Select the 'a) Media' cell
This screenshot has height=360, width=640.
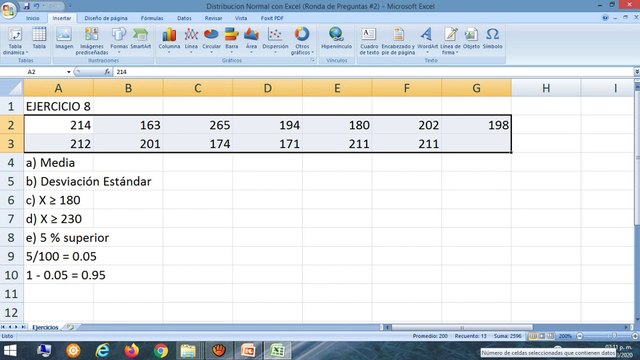(58, 162)
